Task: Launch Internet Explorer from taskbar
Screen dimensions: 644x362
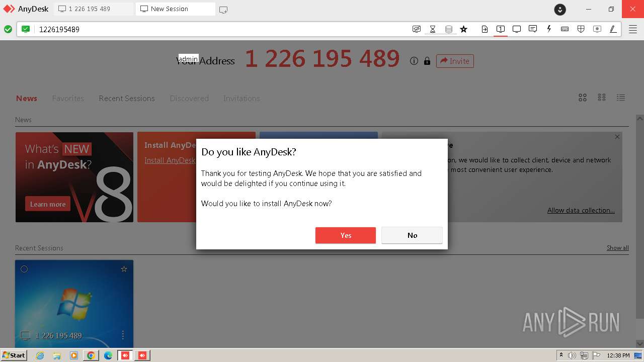Action: pyautogui.click(x=40, y=355)
